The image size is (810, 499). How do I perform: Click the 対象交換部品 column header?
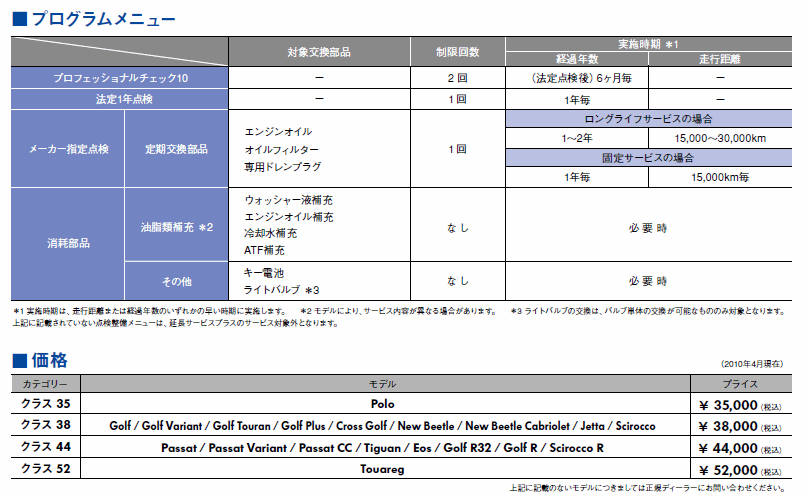pos(319,52)
